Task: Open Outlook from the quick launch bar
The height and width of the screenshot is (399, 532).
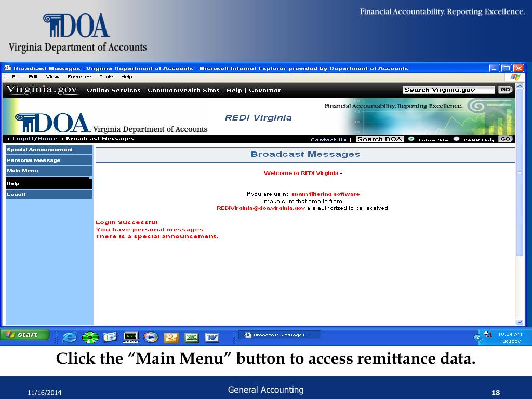Action: pyautogui.click(x=171, y=337)
